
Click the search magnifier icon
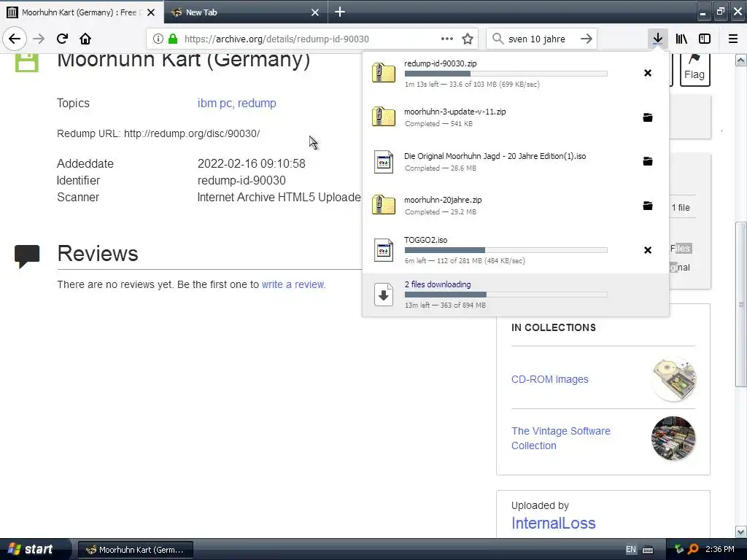(x=498, y=39)
